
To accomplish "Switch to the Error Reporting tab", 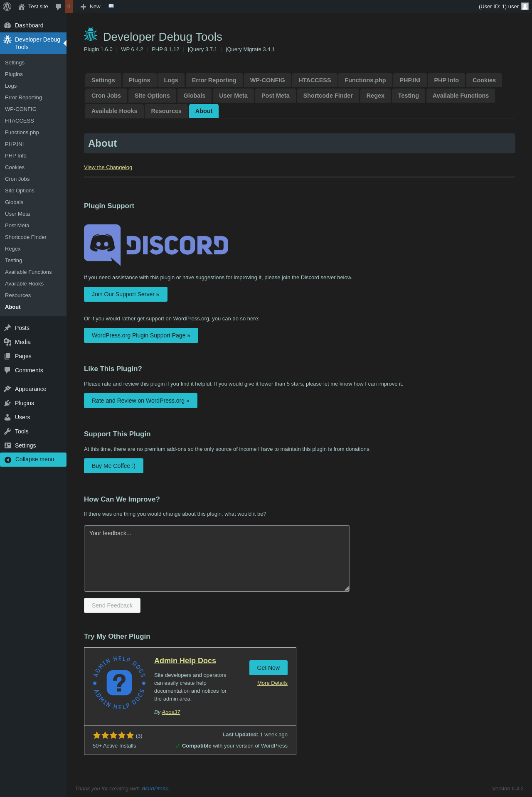I will 214,80.
